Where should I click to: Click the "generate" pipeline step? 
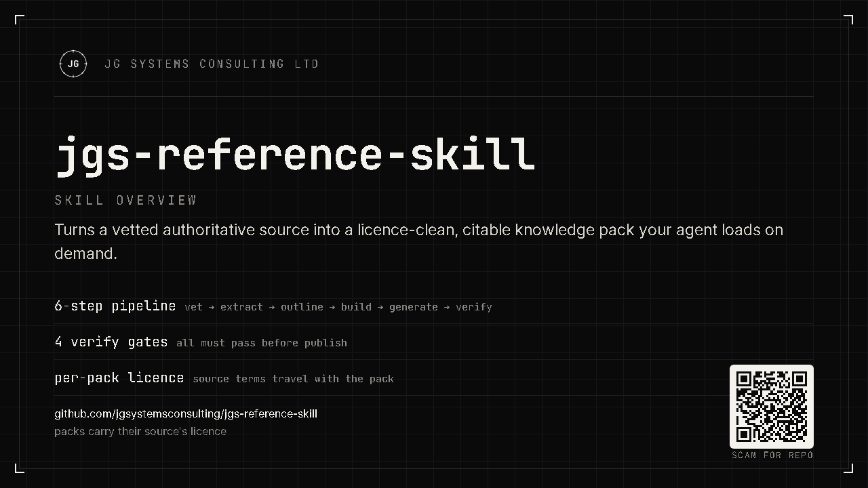(414, 307)
